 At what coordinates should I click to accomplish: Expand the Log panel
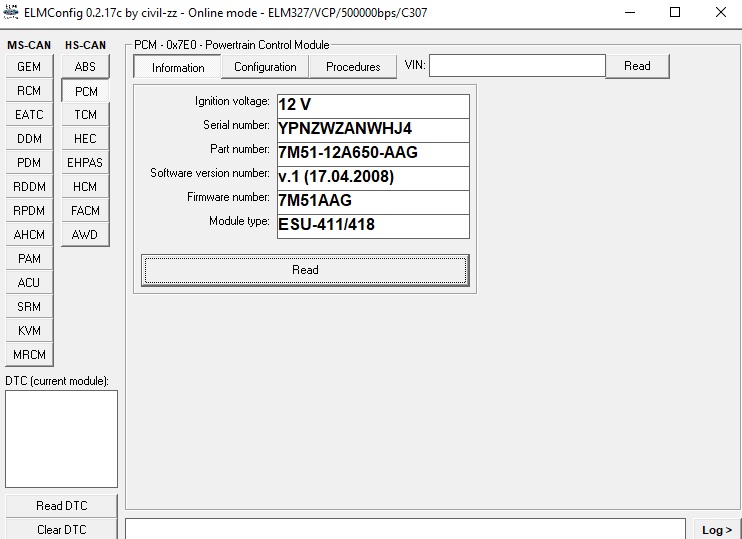[716, 530]
